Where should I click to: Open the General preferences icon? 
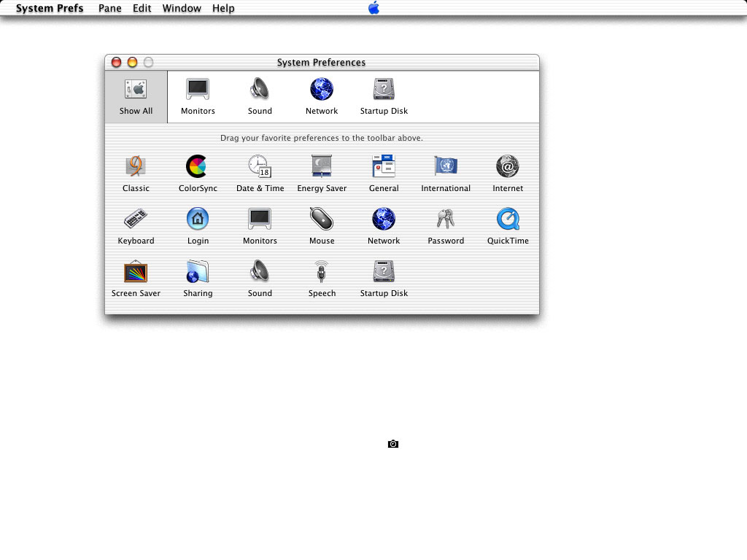[384, 166]
